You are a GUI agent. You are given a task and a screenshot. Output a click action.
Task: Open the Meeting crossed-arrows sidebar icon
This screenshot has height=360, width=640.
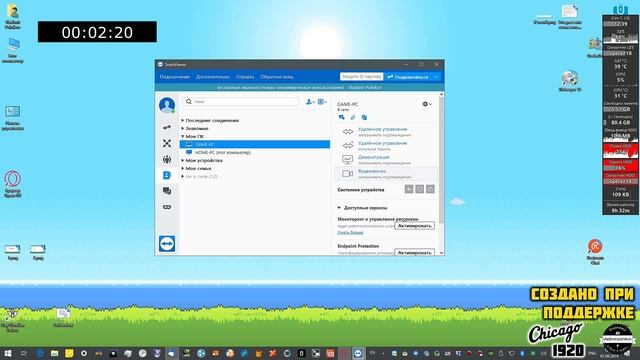click(x=167, y=143)
